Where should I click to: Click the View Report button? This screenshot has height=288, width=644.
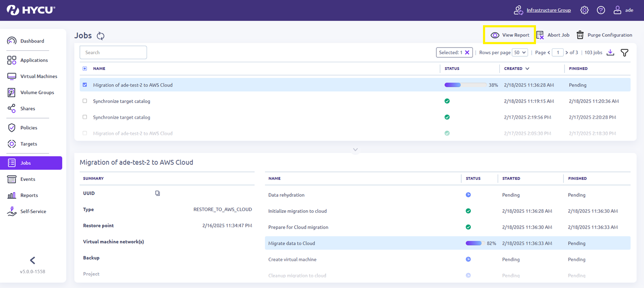click(x=510, y=35)
